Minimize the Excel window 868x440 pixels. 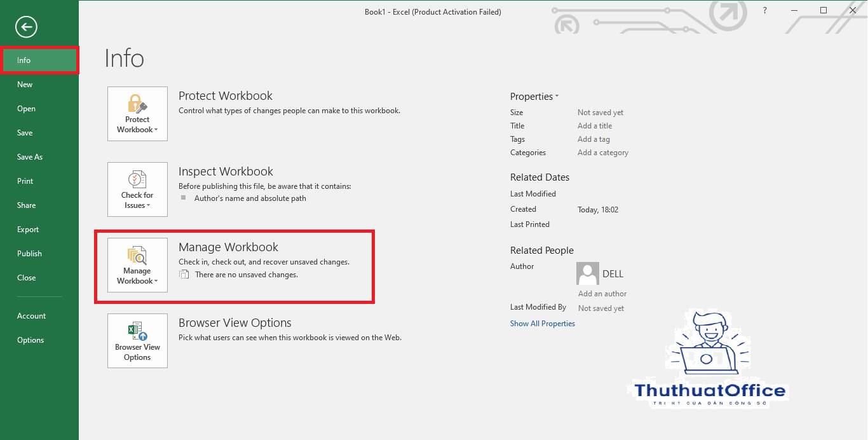point(794,10)
